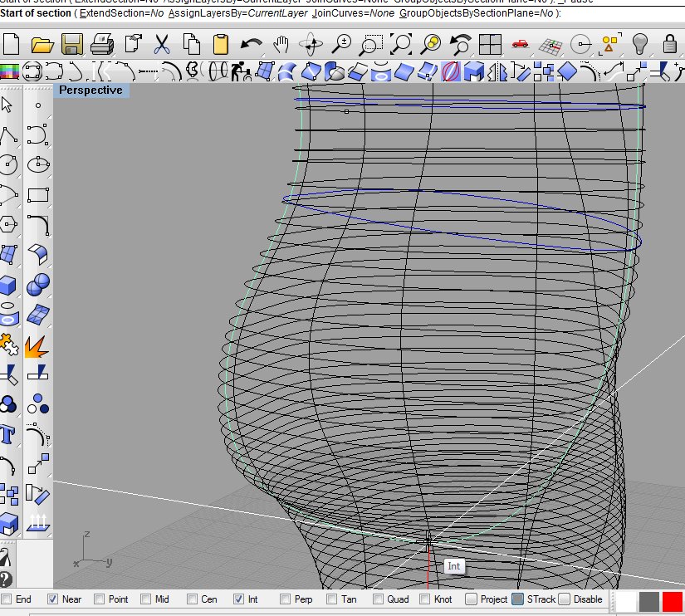Click the Undo arrow icon
Image resolution: width=685 pixels, height=616 pixels.
(x=252, y=43)
